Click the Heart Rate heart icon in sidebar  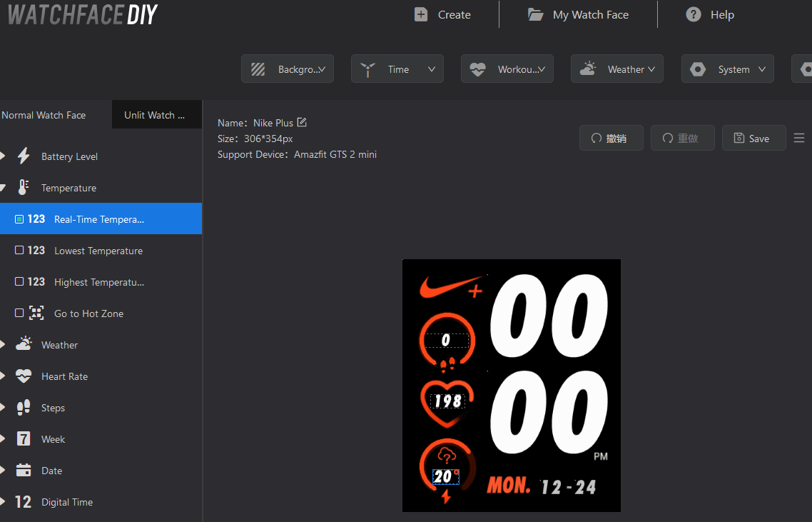[24, 376]
